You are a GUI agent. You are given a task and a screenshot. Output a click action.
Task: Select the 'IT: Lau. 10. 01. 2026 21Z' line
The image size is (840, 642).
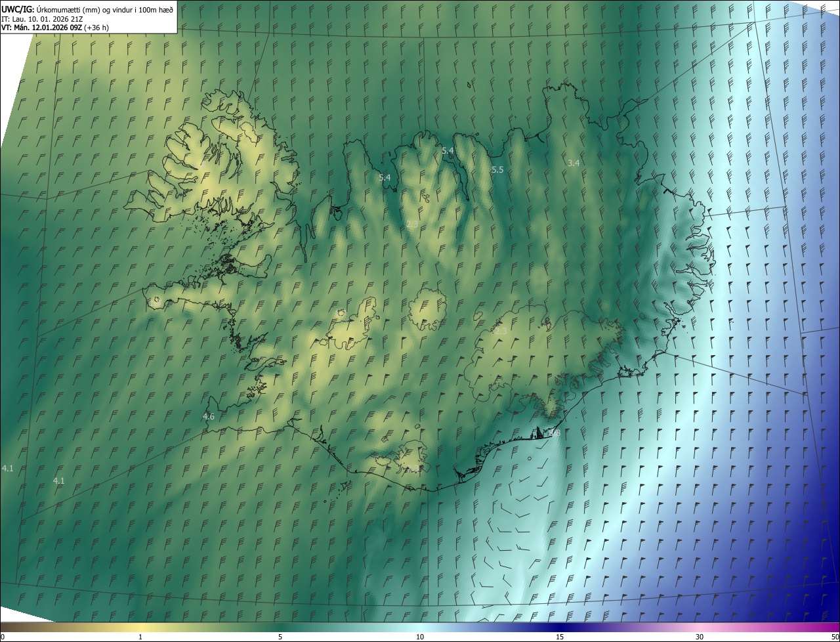[42, 18]
